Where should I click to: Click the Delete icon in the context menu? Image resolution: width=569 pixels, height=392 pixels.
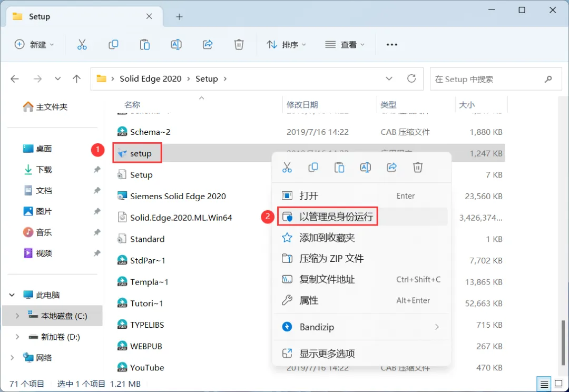[x=418, y=168]
